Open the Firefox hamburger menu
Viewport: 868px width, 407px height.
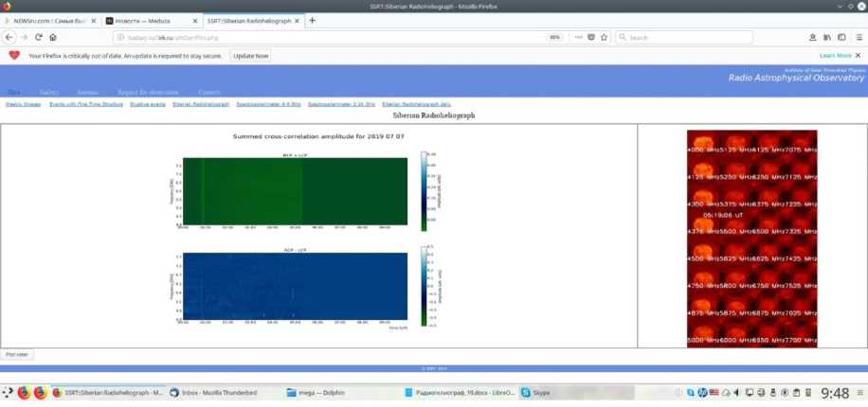858,37
